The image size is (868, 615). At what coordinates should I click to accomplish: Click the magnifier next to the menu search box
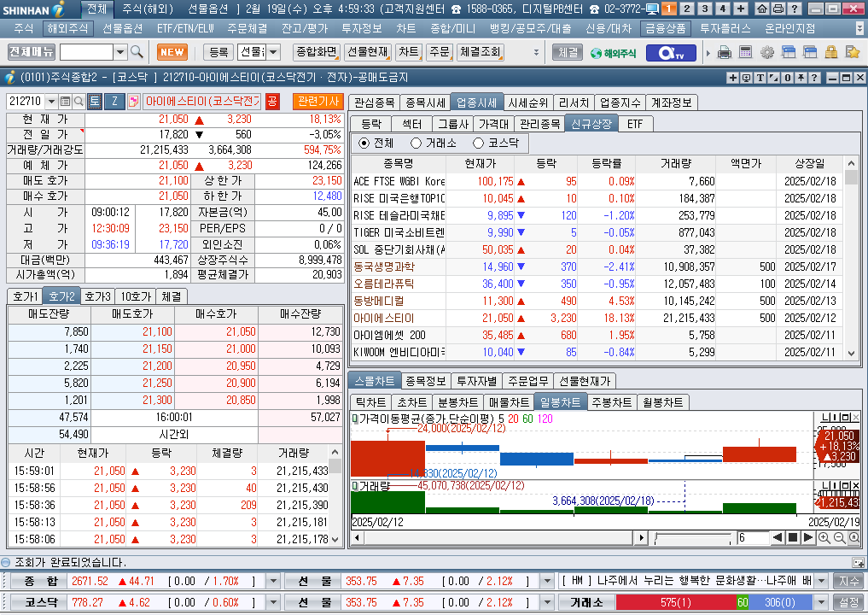point(137,52)
